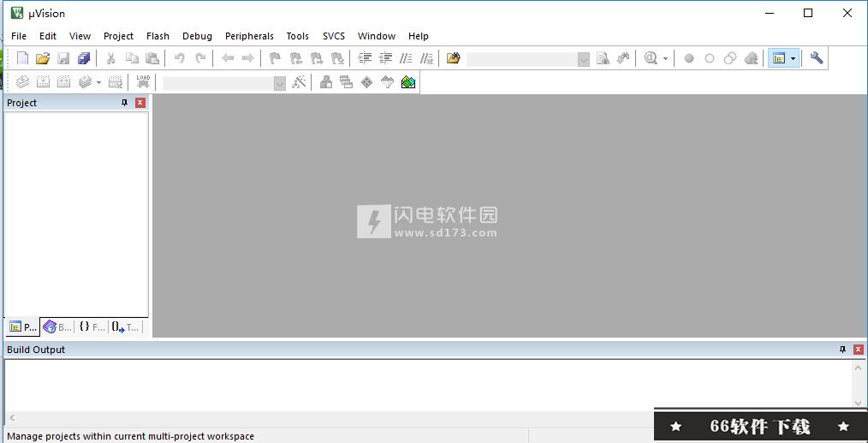The height and width of the screenshot is (443, 868).
Task: Click Build Output scrollbar up arrow
Action: point(858,367)
